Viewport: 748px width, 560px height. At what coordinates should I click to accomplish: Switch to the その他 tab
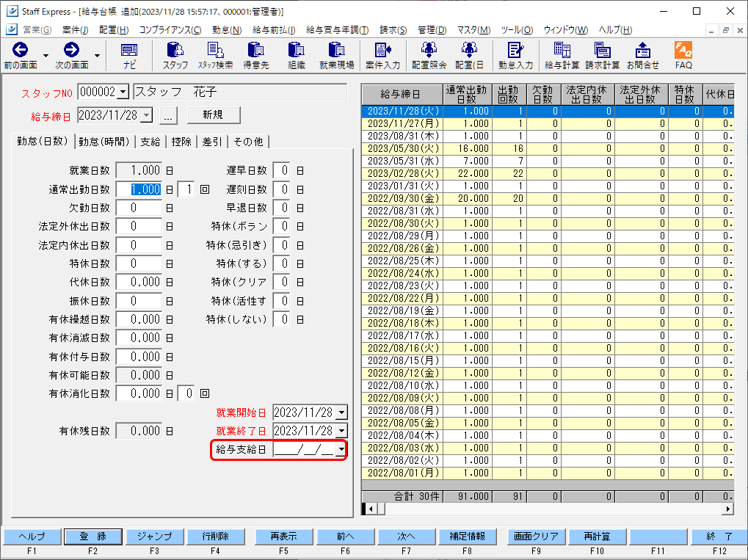tap(249, 142)
